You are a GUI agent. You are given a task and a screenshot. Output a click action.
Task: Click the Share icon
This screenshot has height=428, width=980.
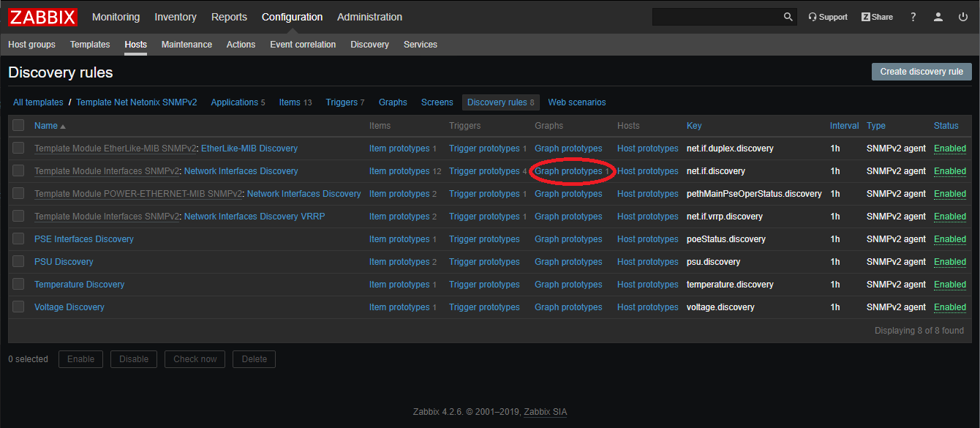[877, 17]
